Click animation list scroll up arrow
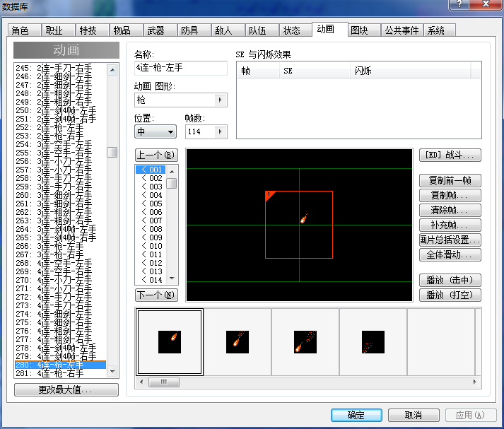 pyautogui.click(x=112, y=70)
